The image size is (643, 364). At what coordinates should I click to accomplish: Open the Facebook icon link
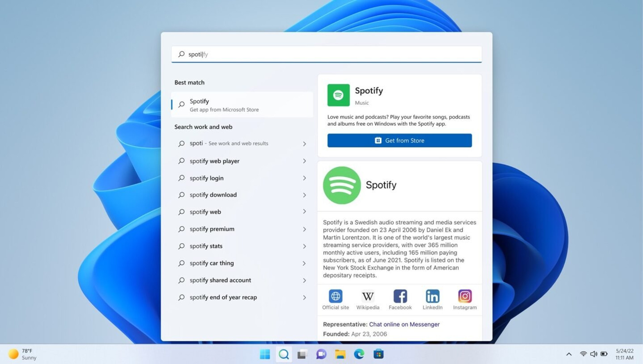(400, 296)
